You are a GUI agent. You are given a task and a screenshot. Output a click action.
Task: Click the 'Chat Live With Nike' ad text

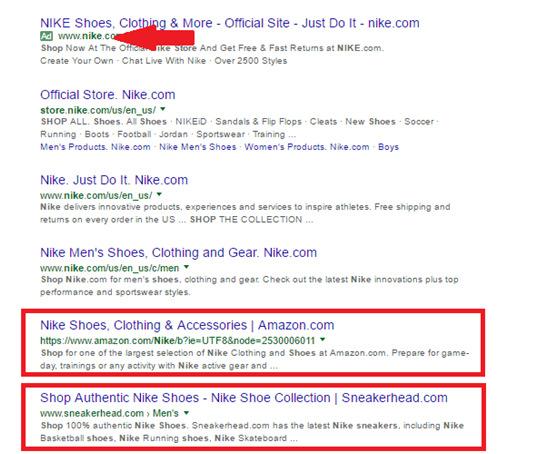point(164,61)
